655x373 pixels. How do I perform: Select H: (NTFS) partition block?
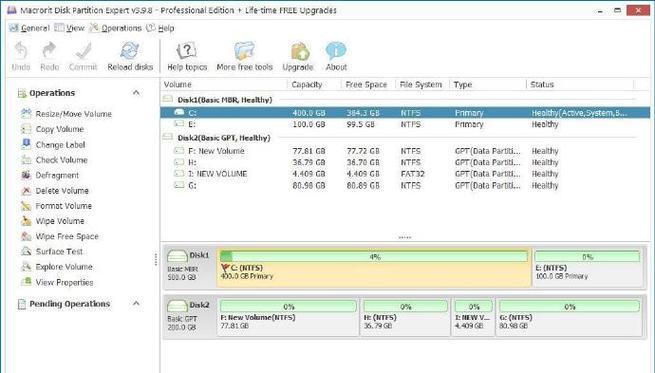(x=405, y=317)
